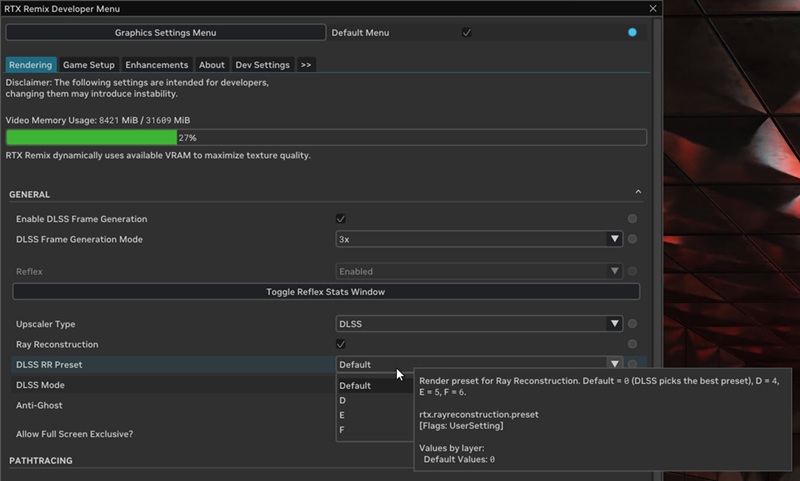Open the Enhancements tab

point(157,65)
